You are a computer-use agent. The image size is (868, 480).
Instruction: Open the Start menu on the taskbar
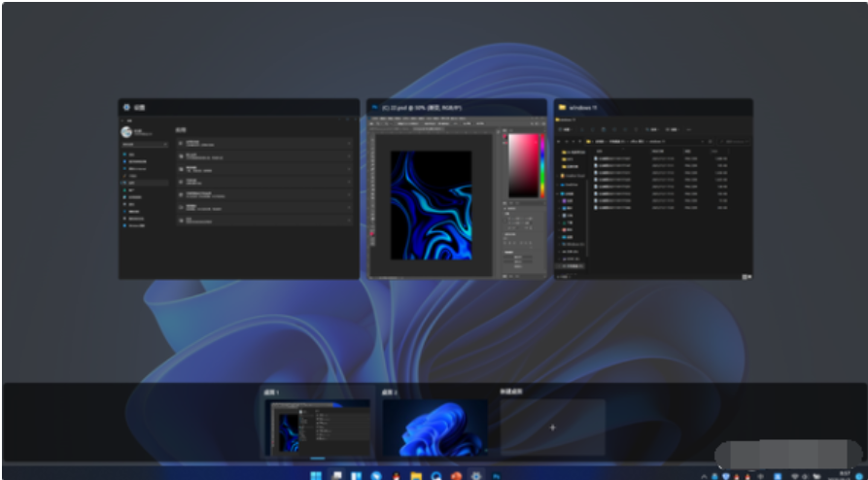pos(315,475)
